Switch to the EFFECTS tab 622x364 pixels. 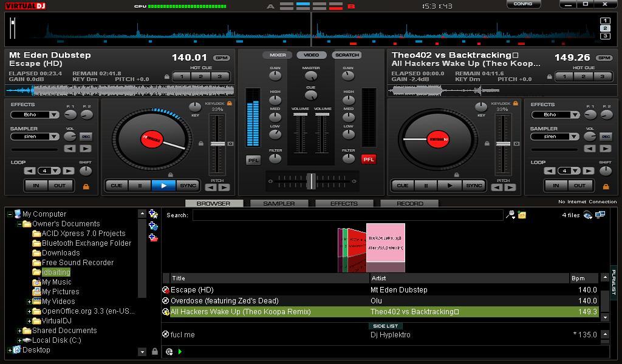[x=344, y=203]
